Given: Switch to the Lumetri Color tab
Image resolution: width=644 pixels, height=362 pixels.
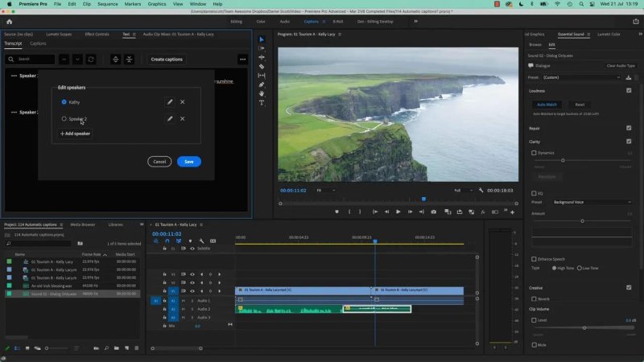Looking at the screenshot, I should 609,35.
